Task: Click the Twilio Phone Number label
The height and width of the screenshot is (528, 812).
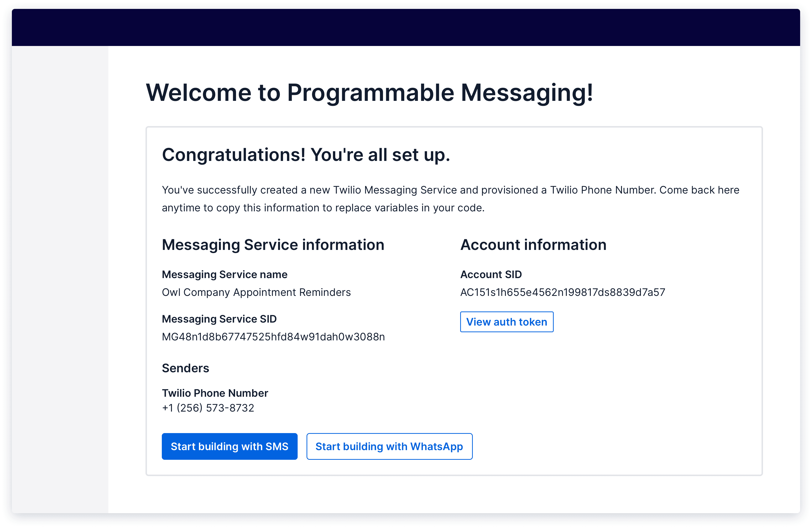Action: pyautogui.click(x=215, y=393)
